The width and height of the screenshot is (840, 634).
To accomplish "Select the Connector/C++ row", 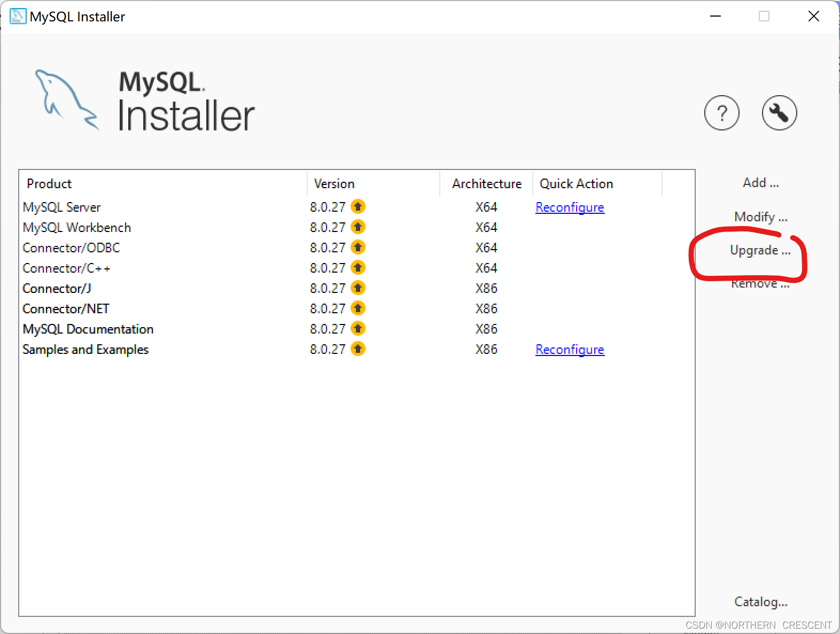I will click(357, 268).
